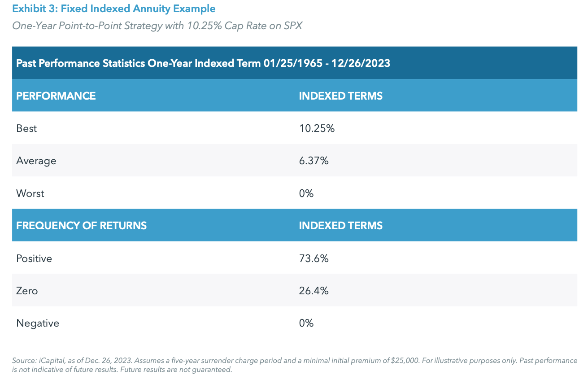Select the Positive row label
588x380 pixels.
click(x=34, y=258)
